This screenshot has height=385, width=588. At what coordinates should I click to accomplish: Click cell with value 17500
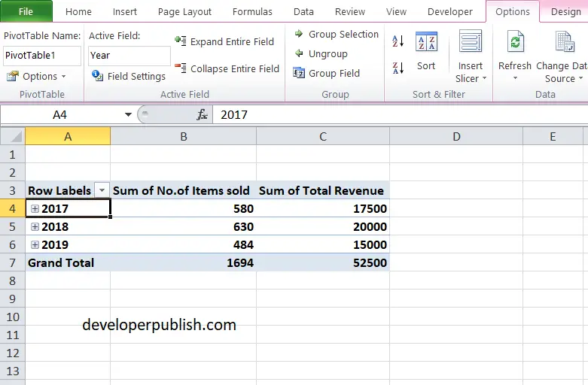click(323, 208)
